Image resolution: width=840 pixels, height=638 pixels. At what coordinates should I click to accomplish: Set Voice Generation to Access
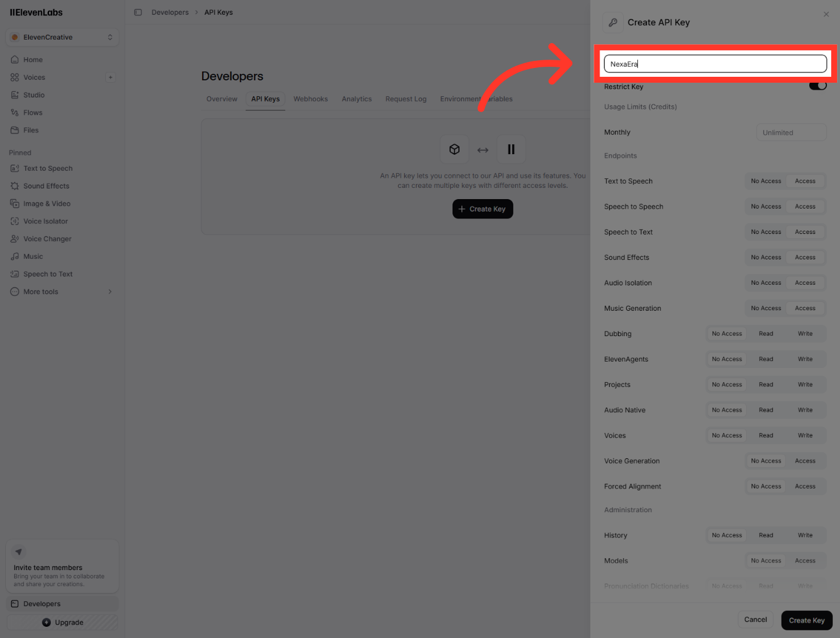805,461
